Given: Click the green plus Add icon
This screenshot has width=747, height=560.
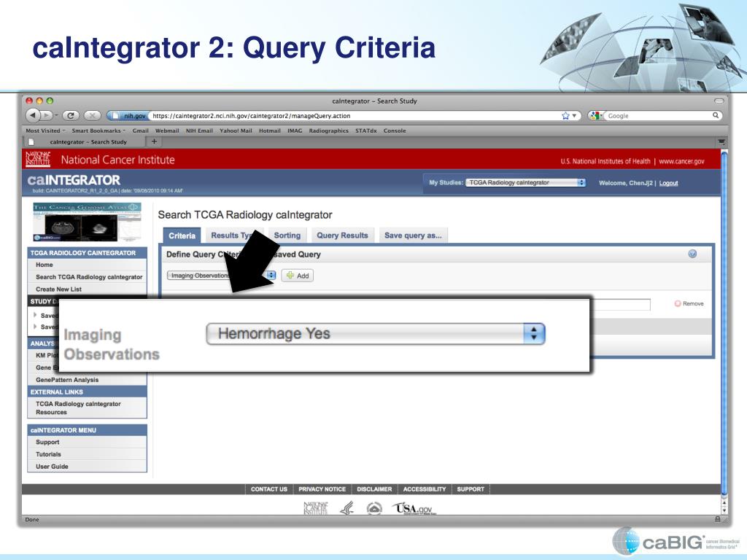Looking at the screenshot, I should 290,275.
